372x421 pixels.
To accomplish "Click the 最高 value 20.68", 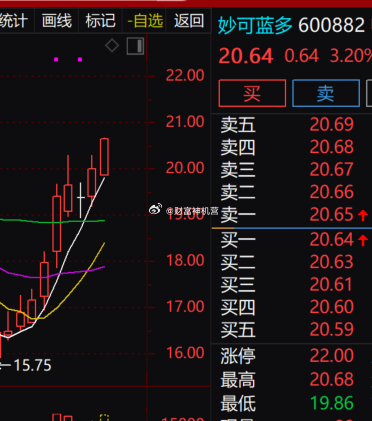I will coord(331,379).
